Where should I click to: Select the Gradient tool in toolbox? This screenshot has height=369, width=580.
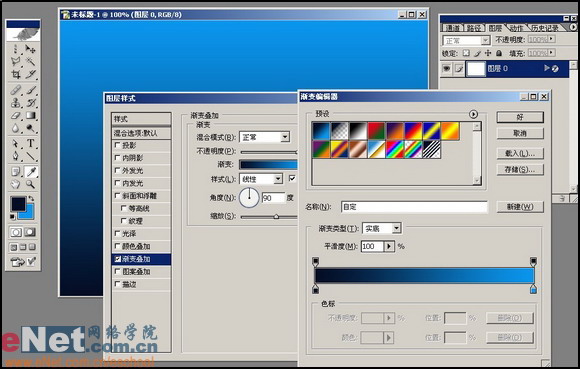[31, 116]
